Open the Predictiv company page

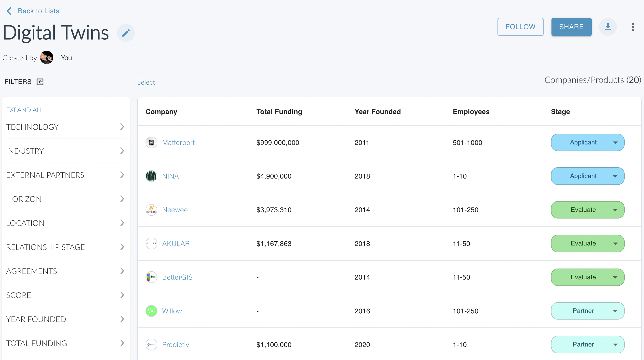[x=175, y=345]
